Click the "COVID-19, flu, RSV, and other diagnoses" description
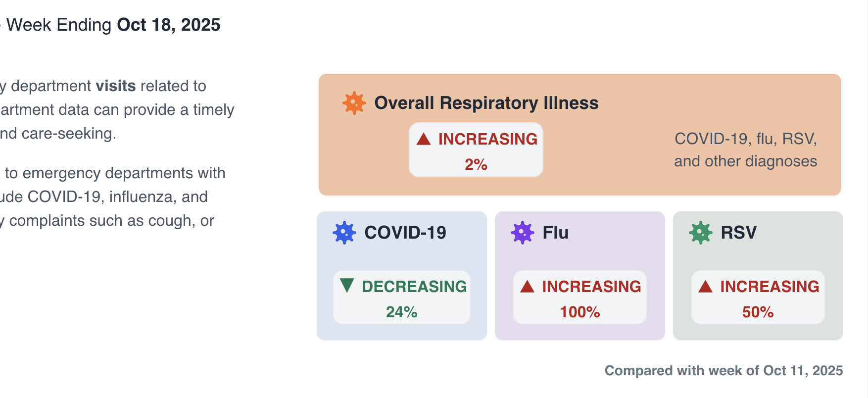 tap(745, 149)
